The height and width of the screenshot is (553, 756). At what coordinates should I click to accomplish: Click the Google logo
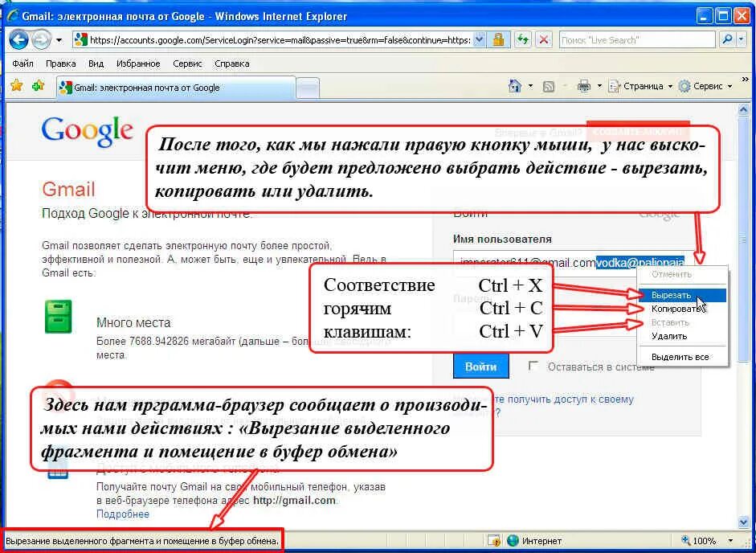pos(88,131)
